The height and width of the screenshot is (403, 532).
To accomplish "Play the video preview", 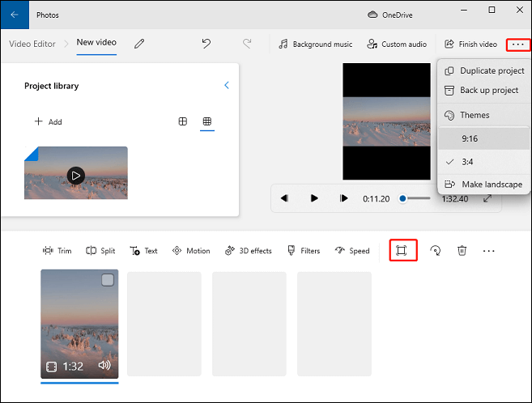I will [x=314, y=198].
